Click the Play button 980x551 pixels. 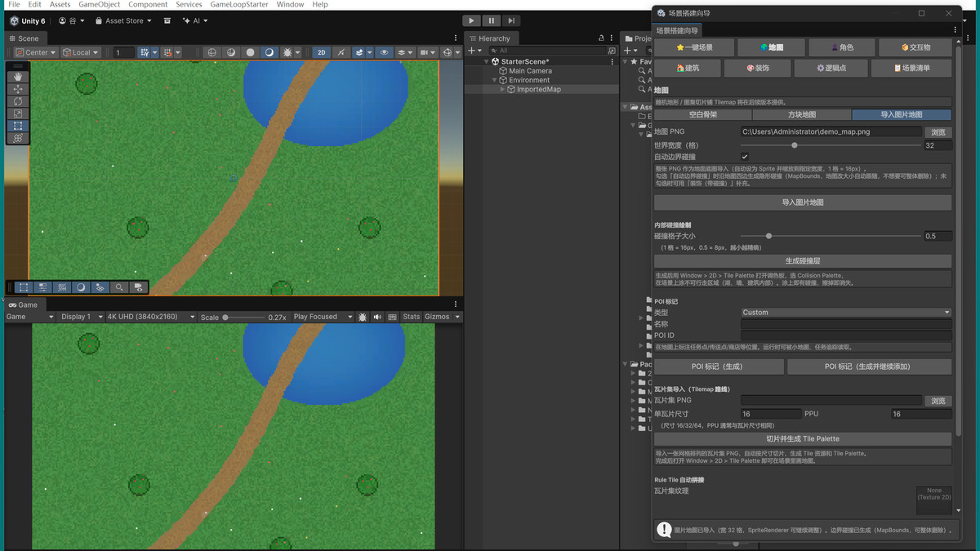coord(472,20)
